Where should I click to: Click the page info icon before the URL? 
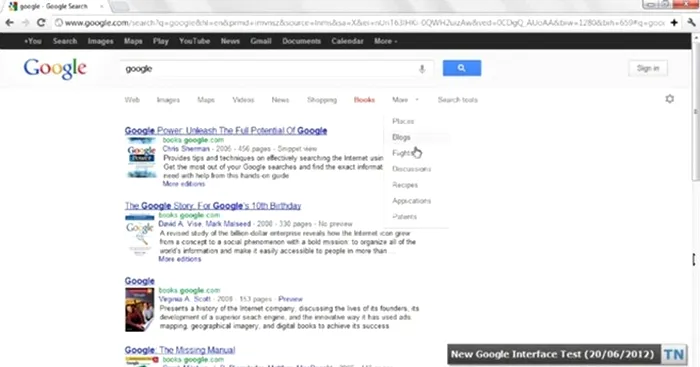coord(58,22)
